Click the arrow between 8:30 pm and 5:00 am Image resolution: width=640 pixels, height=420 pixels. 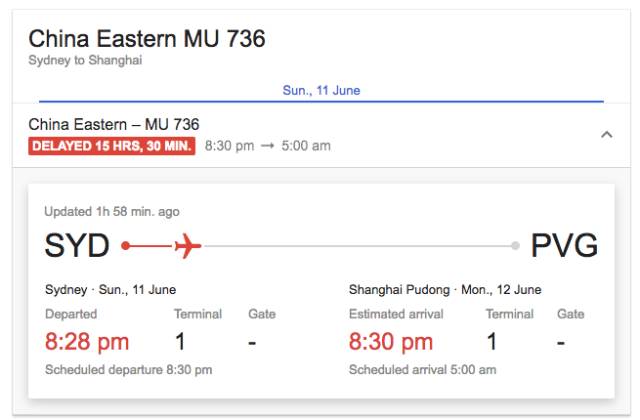coord(266,146)
